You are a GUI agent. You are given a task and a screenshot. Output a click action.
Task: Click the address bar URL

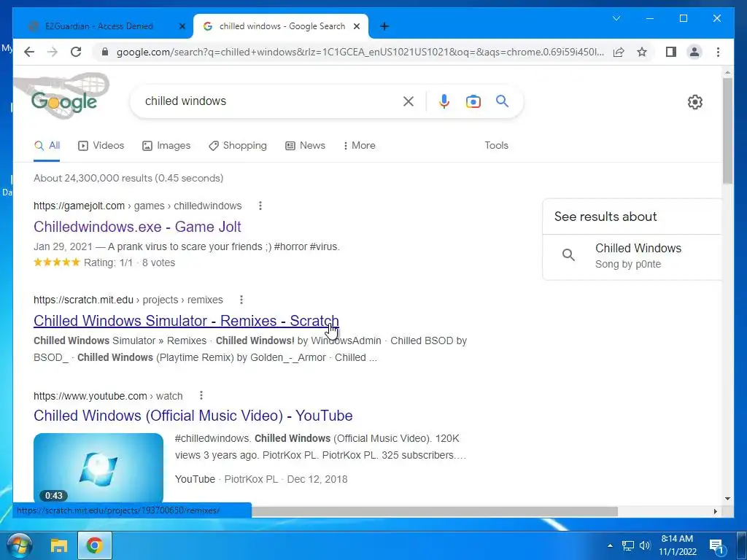(x=360, y=52)
